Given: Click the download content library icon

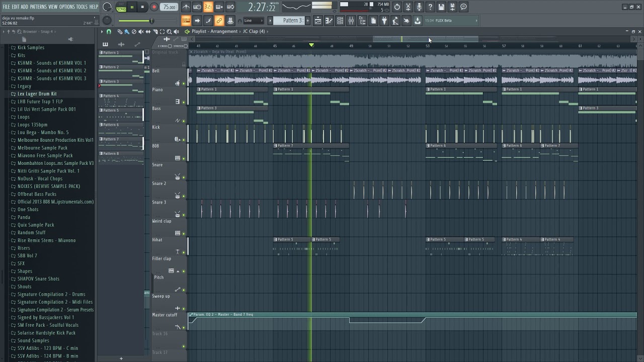Looking at the screenshot, I should click(418, 21).
